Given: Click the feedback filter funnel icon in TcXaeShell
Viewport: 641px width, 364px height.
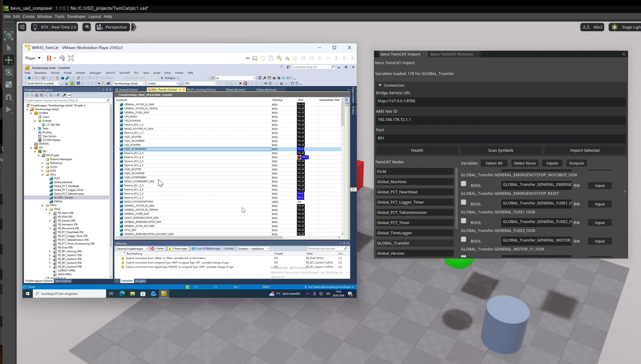Looking at the screenshot, I should click(281, 67).
